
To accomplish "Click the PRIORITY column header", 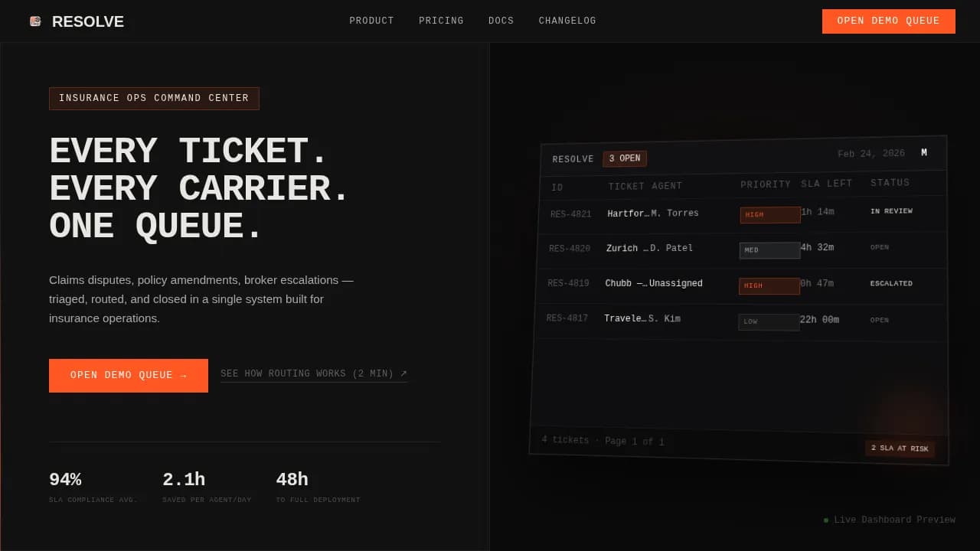I will click(766, 185).
